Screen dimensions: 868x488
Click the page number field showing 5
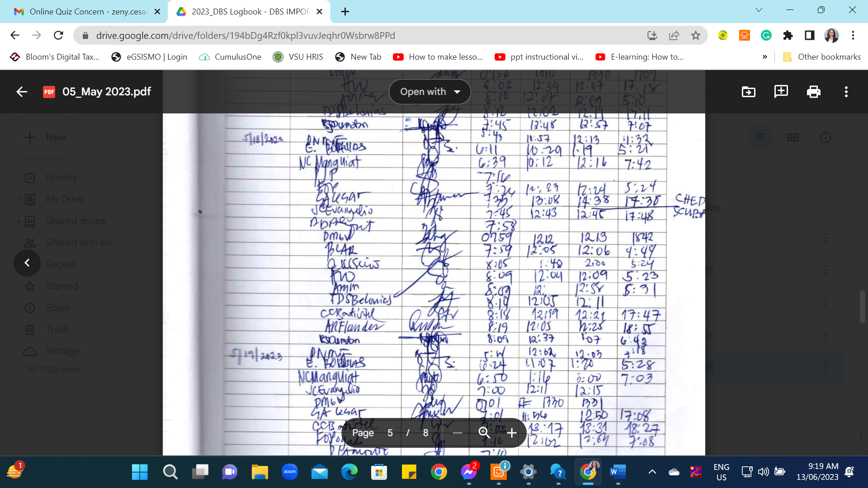[x=390, y=433]
